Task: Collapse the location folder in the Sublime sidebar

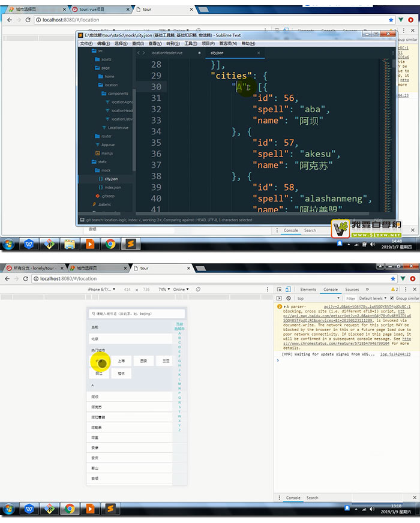Action: [x=108, y=85]
